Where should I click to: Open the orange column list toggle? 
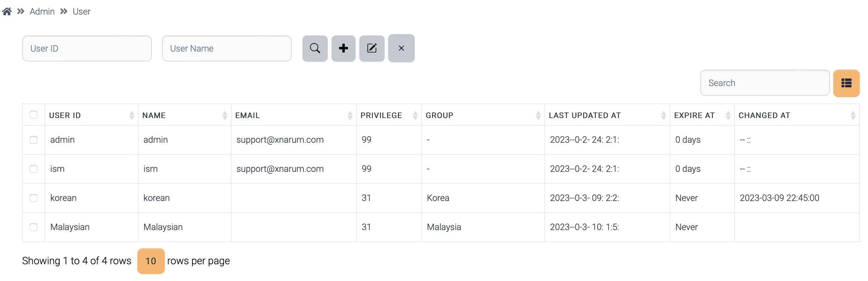tap(846, 83)
